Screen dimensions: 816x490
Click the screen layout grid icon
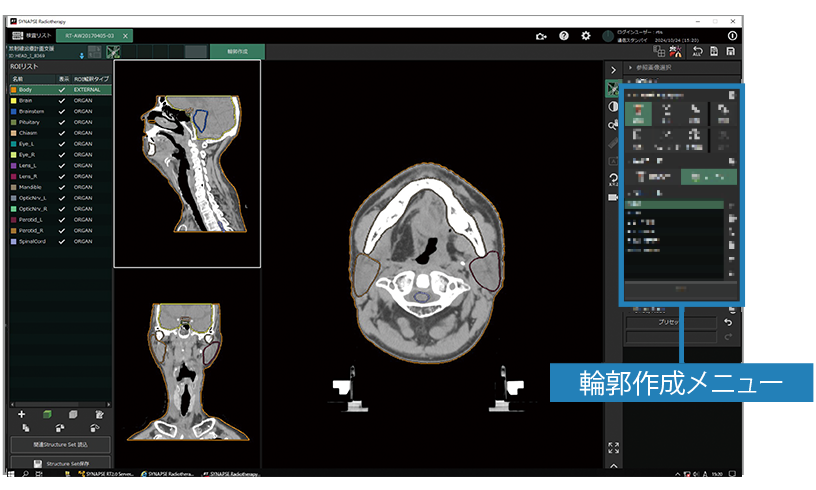[659, 51]
